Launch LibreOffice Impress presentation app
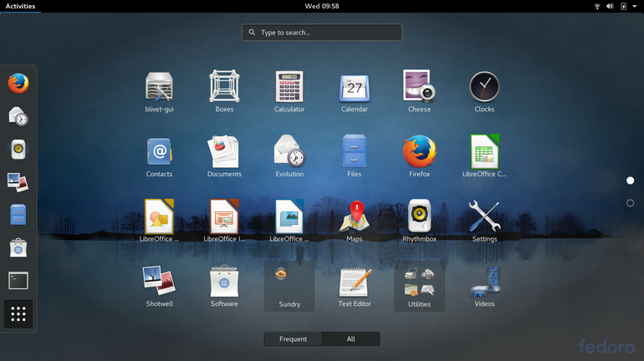644x361 pixels. pos(224,221)
